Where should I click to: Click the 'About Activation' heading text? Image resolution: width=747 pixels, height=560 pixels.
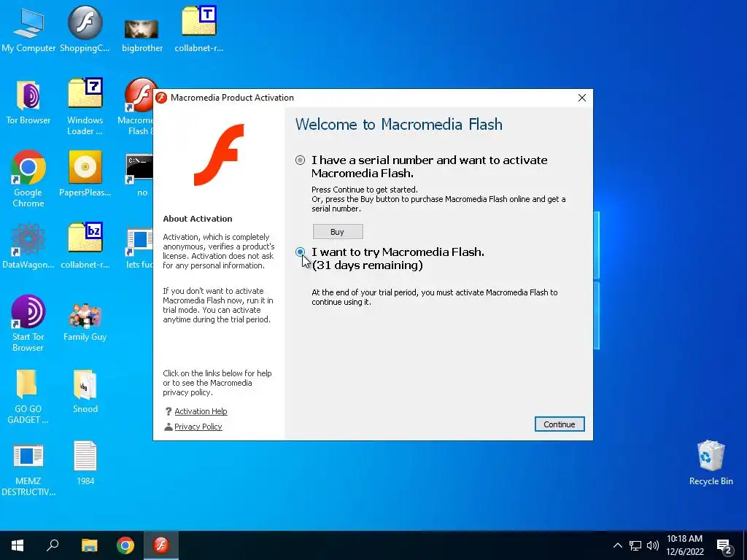[198, 219]
